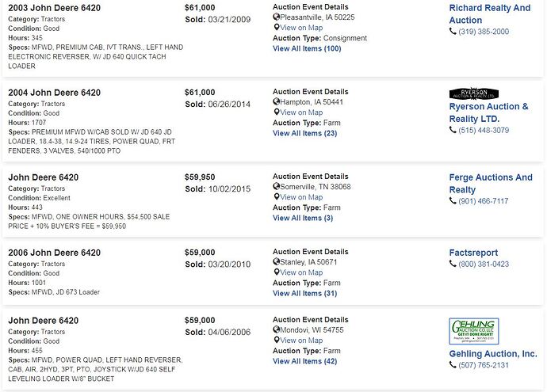Open Ferge Auctions And Realty page
547x392 pixels.
[491, 183]
